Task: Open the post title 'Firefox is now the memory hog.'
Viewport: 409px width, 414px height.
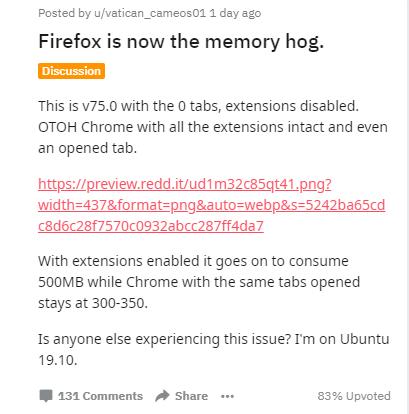Action: coord(181,42)
